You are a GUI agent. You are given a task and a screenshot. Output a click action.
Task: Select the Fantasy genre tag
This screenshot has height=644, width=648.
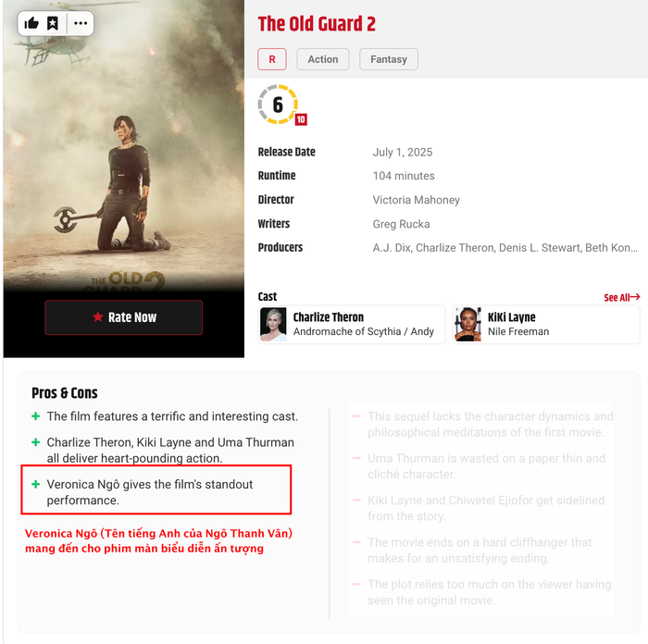click(x=389, y=59)
